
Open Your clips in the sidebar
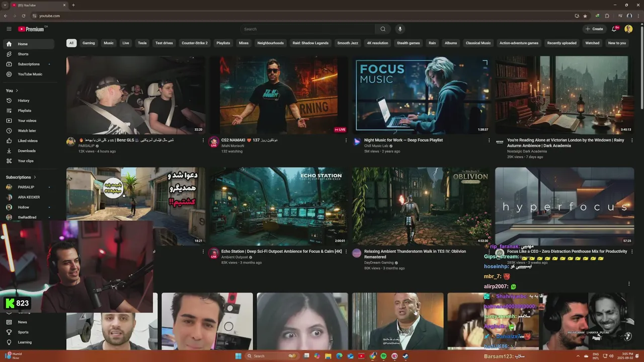click(29, 161)
